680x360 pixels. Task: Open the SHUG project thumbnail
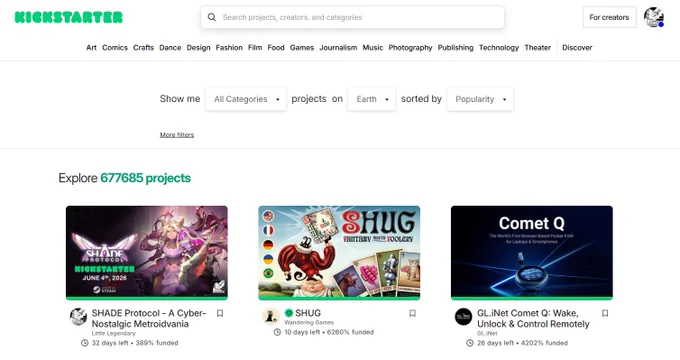[339, 252]
